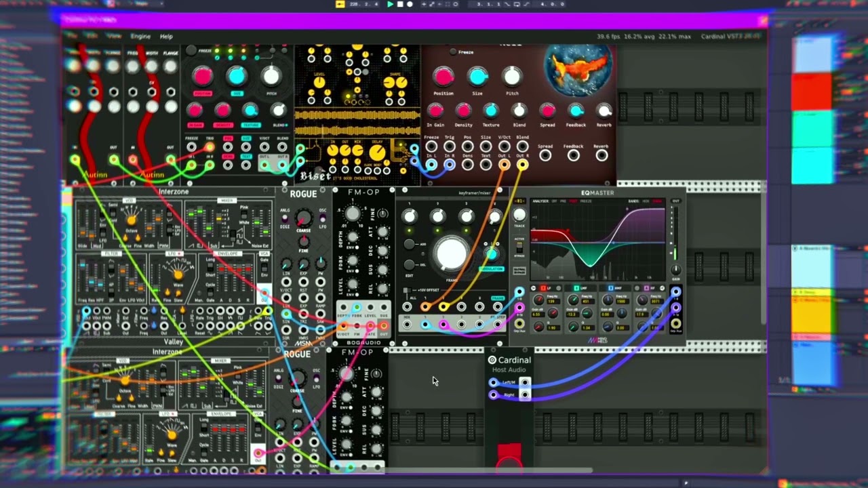Click Feedback knob on brown Clouds module
Screen dimensions: 868x488
click(x=576, y=110)
